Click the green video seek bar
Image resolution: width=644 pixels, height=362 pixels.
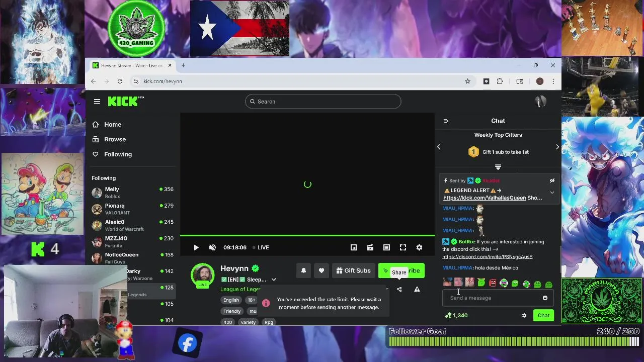pyautogui.click(x=307, y=235)
